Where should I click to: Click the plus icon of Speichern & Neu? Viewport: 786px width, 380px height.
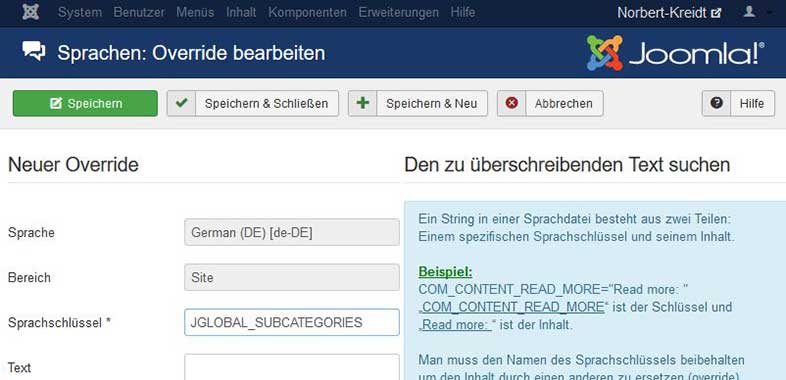[x=362, y=103]
